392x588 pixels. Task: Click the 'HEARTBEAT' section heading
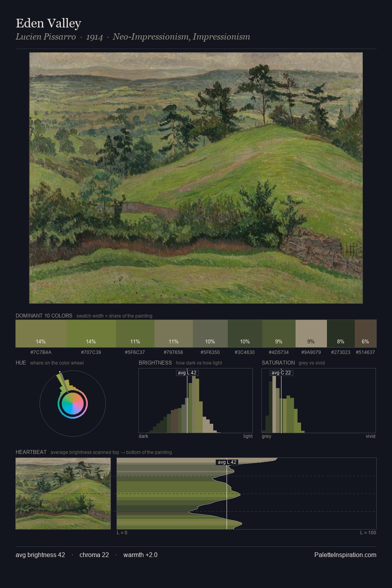click(x=31, y=452)
